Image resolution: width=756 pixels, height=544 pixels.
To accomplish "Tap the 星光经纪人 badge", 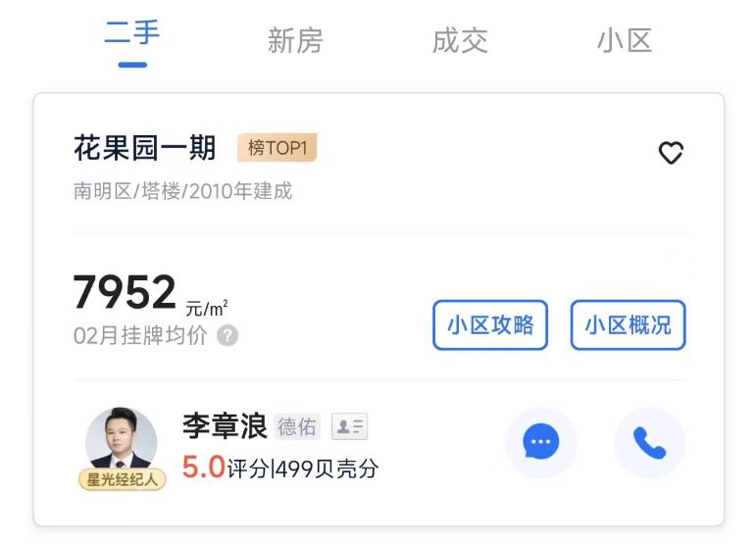I will pyautogui.click(x=122, y=479).
